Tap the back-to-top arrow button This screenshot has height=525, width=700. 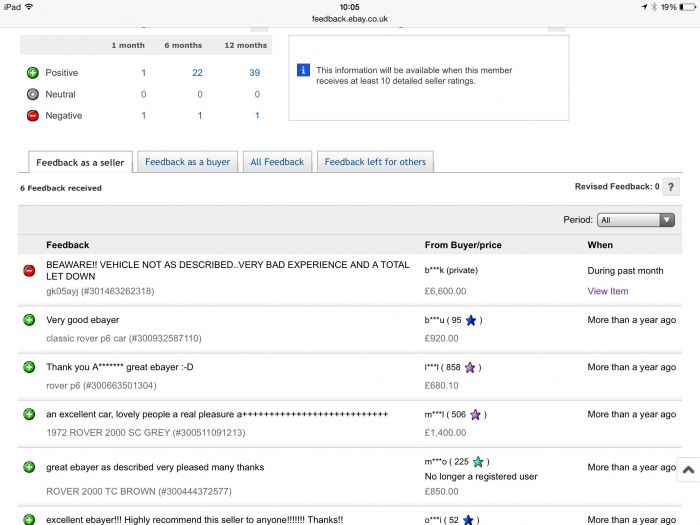tap(688, 469)
